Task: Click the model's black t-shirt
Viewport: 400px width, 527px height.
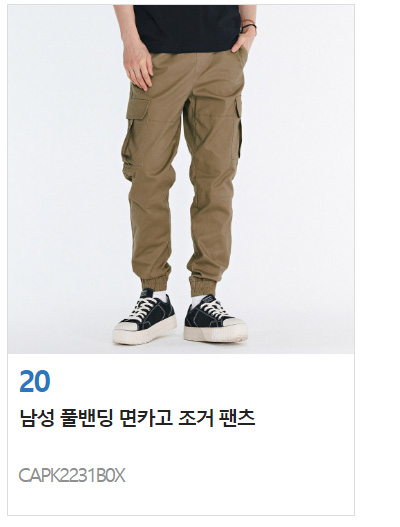Action: coord(187,29)
